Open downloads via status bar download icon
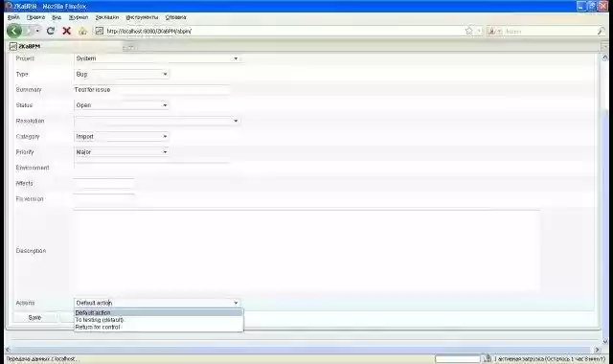Screen dimensions: 613x364 (x=488, y=358)
